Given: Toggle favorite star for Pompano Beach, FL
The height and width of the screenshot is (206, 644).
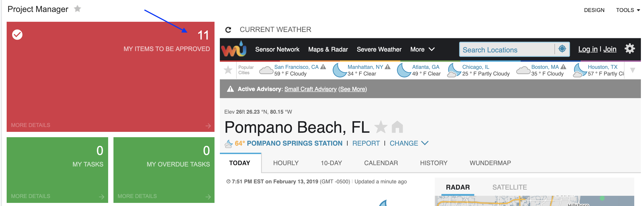Looking at the screenshot, I should coord(381,127).
